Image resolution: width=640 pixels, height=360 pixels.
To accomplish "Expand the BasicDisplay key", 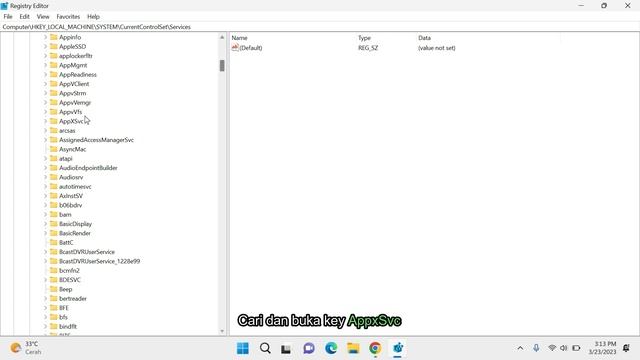I will pos(45,224).
